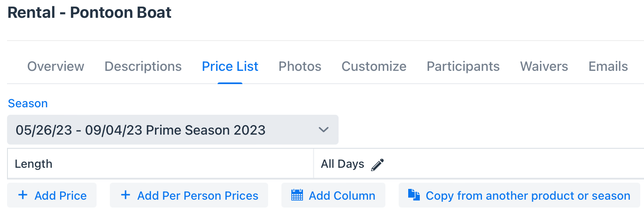644x215 pixels.
Task: Click the copy documents icon
Action: point(414,195)
